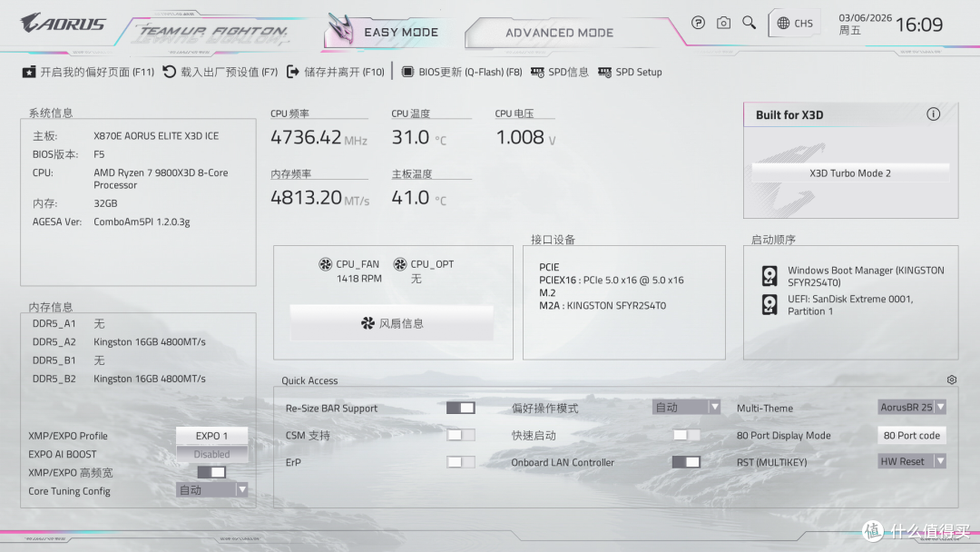Click the date 03/06/2026
Screen dimensions: 980x552
click(865, 18)
